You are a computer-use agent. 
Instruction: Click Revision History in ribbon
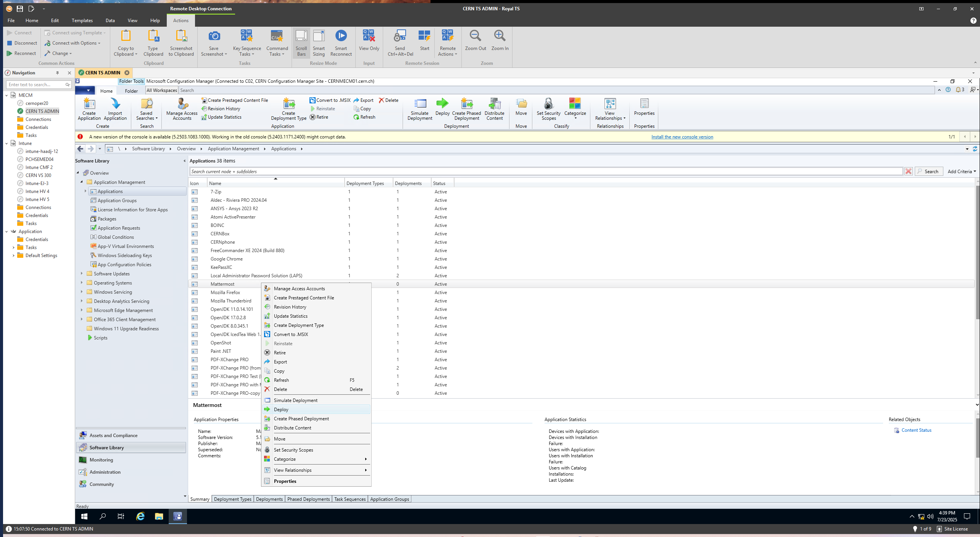[221, 109]
